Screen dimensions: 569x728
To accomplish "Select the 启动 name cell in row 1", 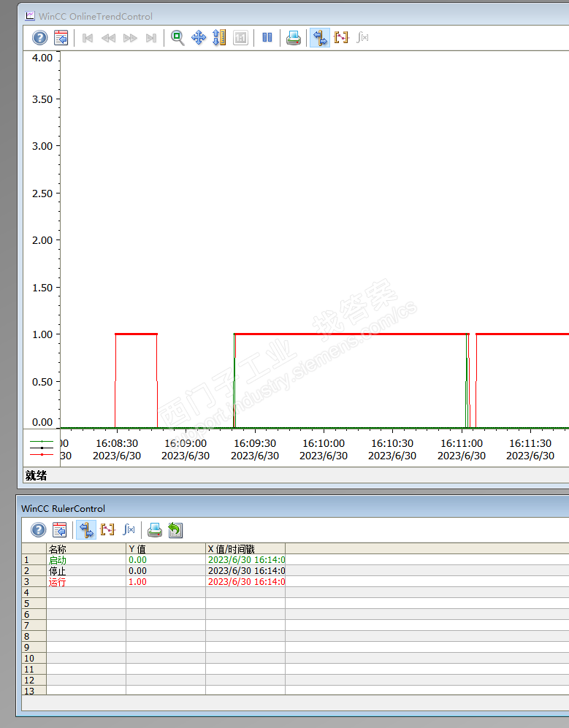I will click(86, 559).
